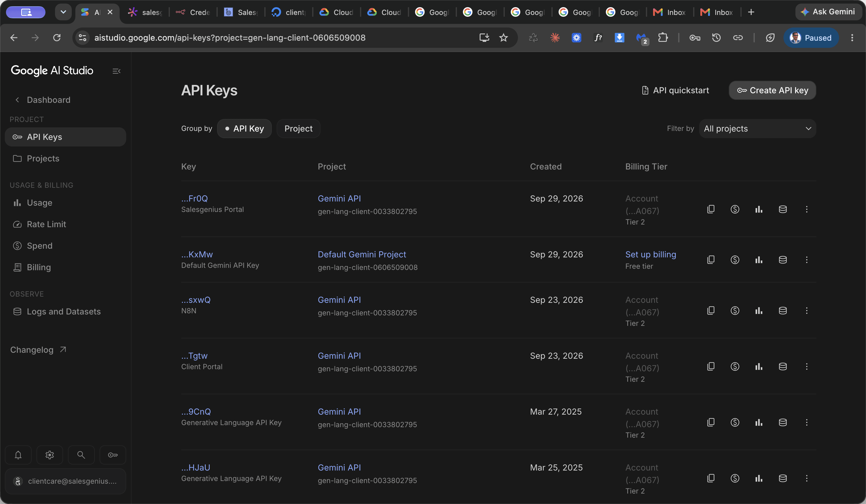The image size is (866, 504).
Task: Copy the ...9CnQ API key
Action: click(x=711, y=422)
